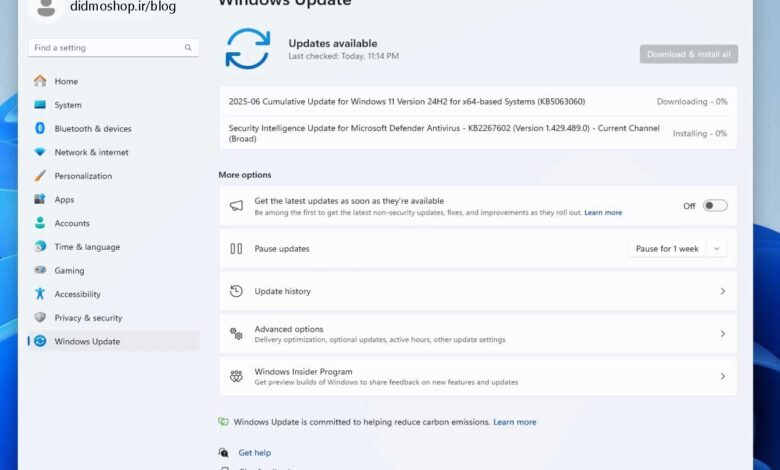Click the Windows Update sidebar icon
Image resolution: width=780 pixels, height=470 pixels.
coord(40,341)
